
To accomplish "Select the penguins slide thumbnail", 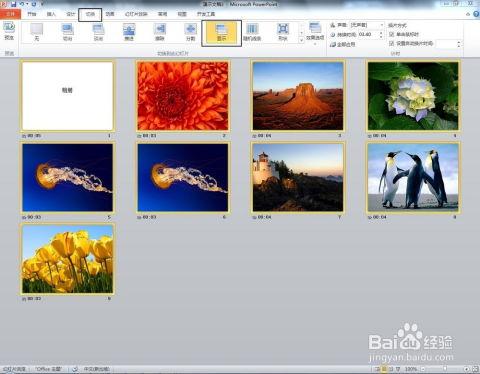I will [x=413, y=177].
